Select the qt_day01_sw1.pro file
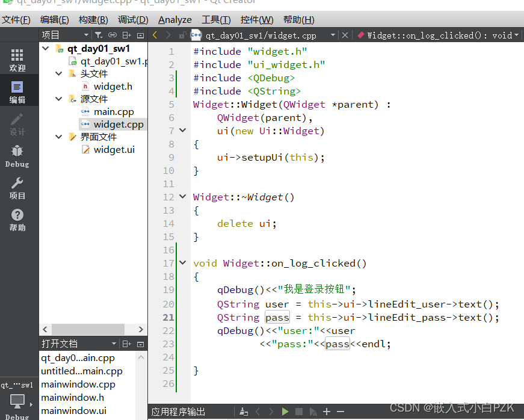This screenshot has width=524, height=420. coord(114,61)
